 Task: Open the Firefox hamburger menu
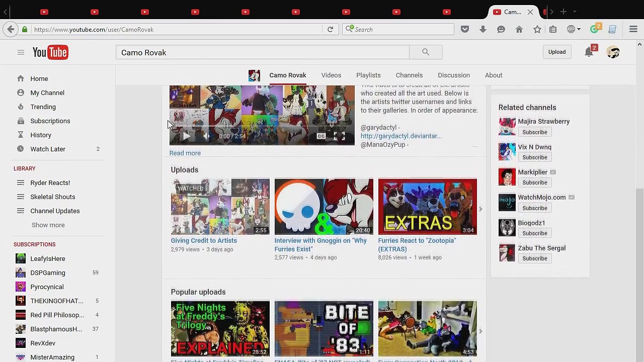click(633, 29)
